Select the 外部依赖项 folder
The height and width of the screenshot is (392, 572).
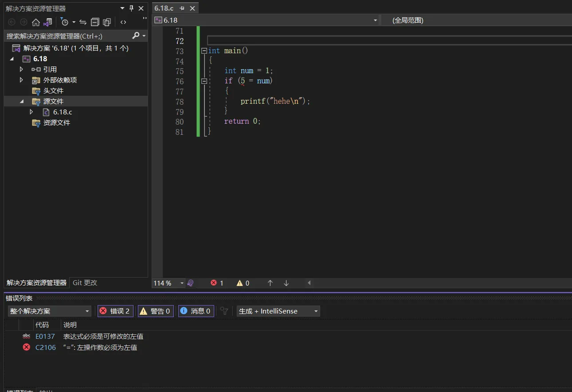coord(60,80)
